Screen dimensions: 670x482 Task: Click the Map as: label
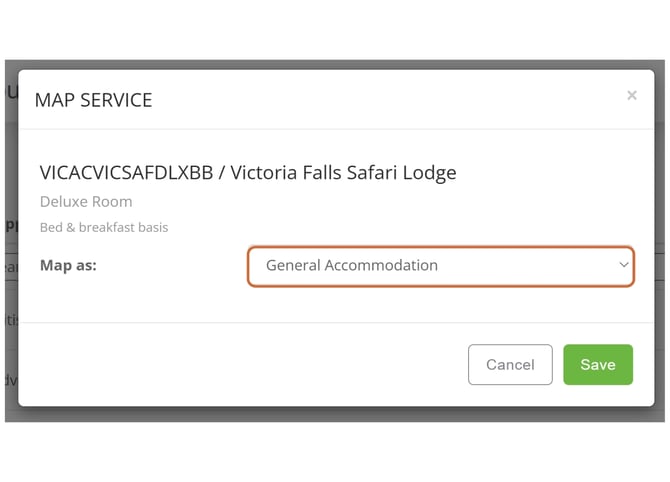point(68,266)
